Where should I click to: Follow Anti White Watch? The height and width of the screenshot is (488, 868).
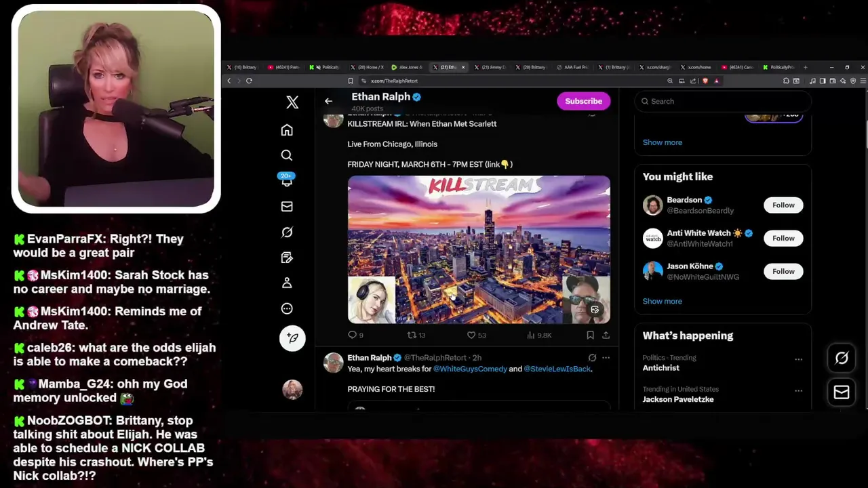click(783, 238)
